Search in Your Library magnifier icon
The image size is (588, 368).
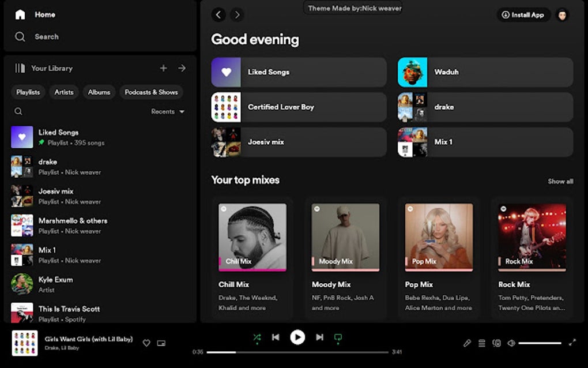pos(18,111)
